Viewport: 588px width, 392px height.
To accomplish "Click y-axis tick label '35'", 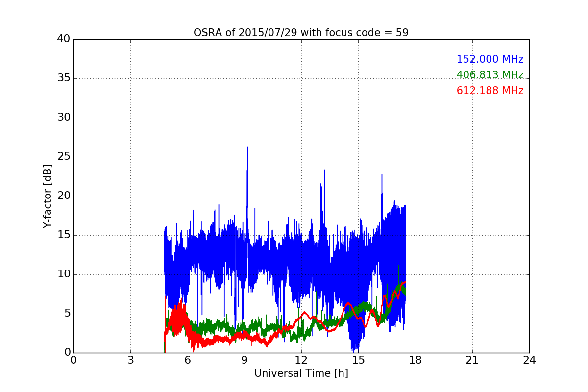I will (x=64, y=78).
